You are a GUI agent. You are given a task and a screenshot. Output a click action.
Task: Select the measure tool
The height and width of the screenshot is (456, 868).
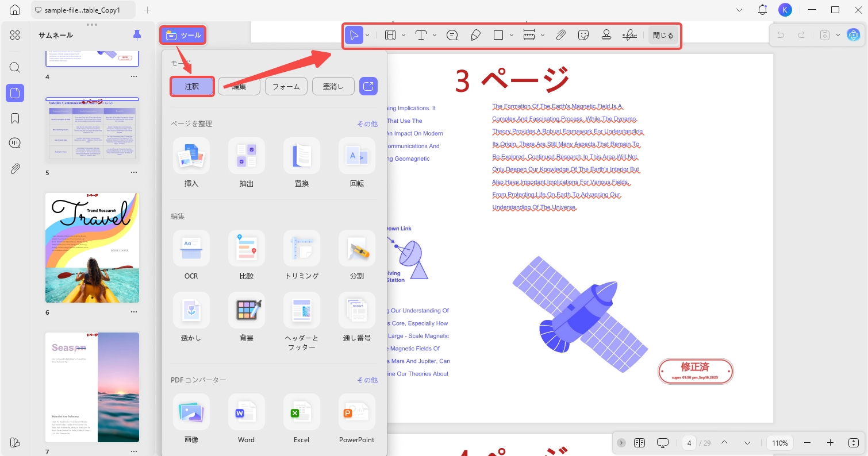pos(529,35)
